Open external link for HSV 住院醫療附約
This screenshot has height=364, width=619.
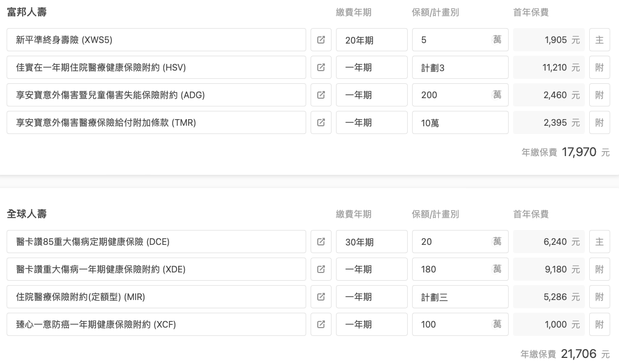coord(321,67)
